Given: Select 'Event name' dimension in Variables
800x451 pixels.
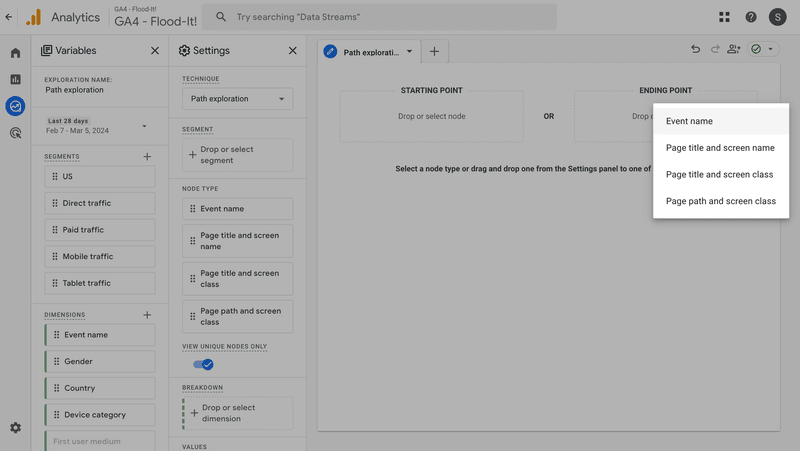Looking at the screenshot, I should pyautogui.click(x=100, y=335).
